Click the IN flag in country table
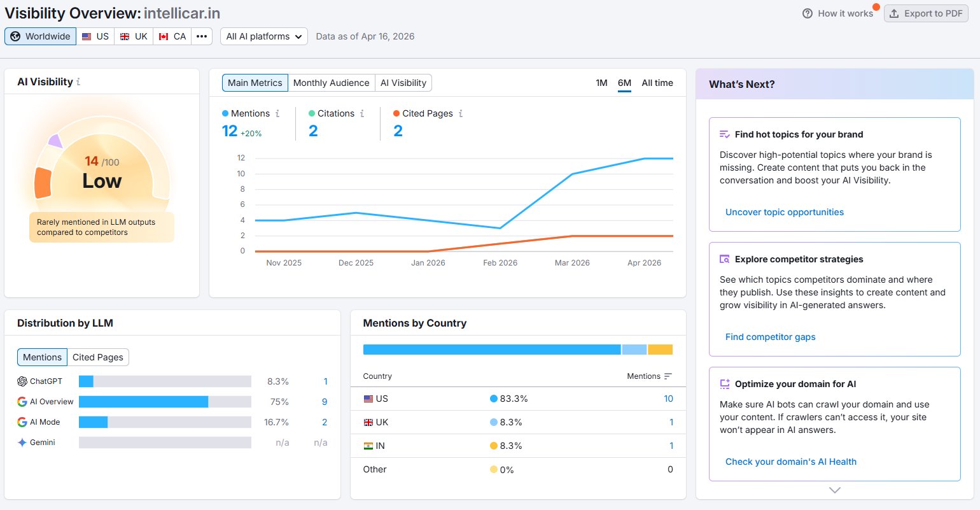The height and width of the screenshot is (510, 980). point(368,446)
